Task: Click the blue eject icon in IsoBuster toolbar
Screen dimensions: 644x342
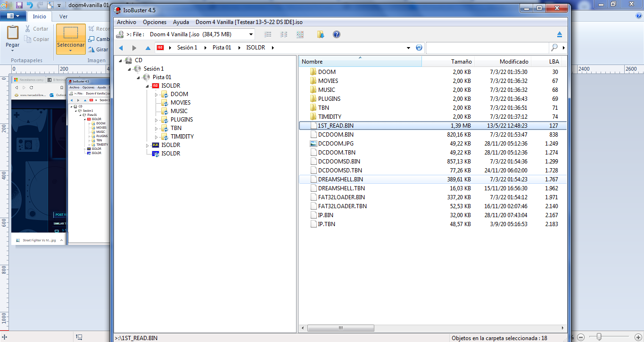Action: point(560,34)
